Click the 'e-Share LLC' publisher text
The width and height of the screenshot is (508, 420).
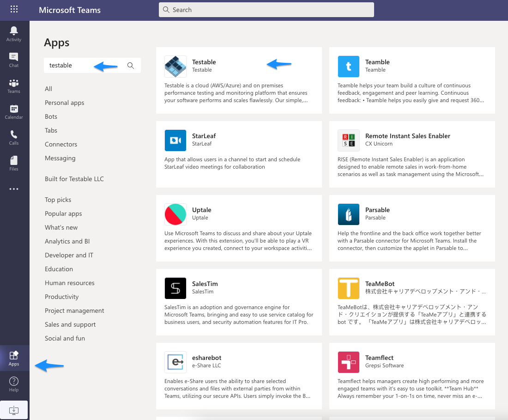click(x=206, y=365)
